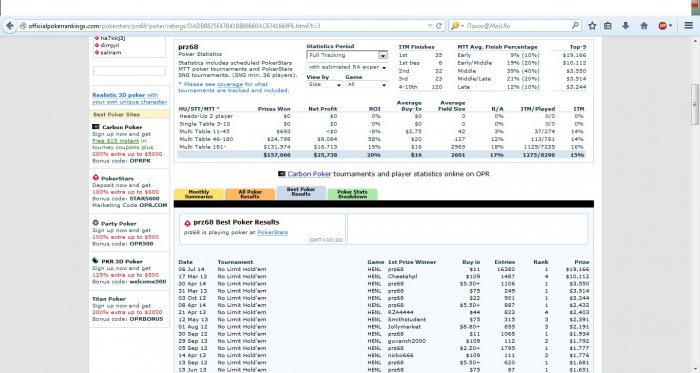
Task: Click search engine selector icon
Action: [x=457, y=26]
